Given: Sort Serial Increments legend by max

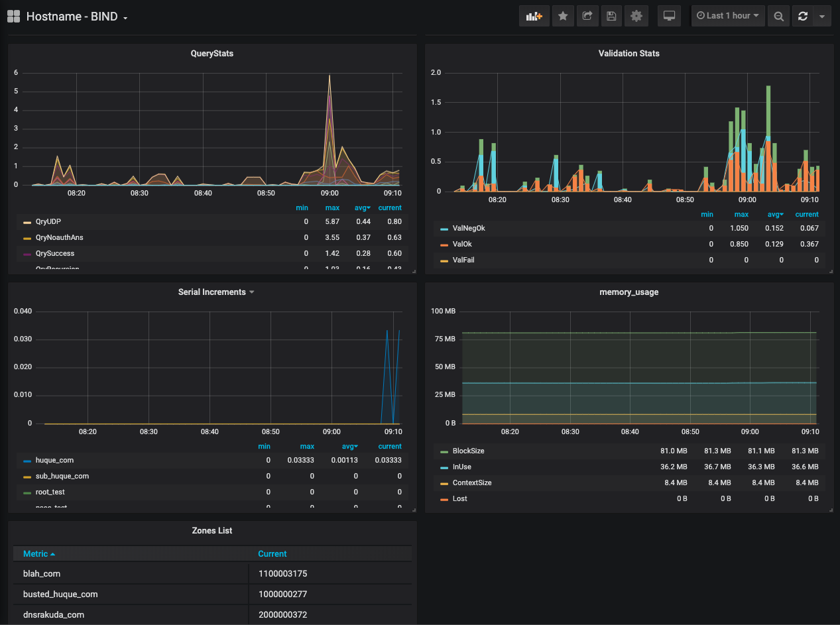Looking at the screenshot, I should pos(307,446).
